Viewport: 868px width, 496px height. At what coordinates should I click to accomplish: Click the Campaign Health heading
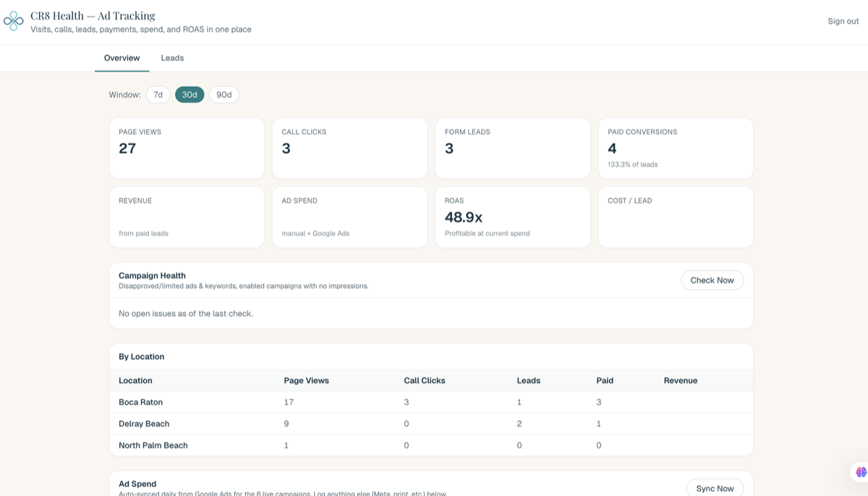click(x=152, y=275)
